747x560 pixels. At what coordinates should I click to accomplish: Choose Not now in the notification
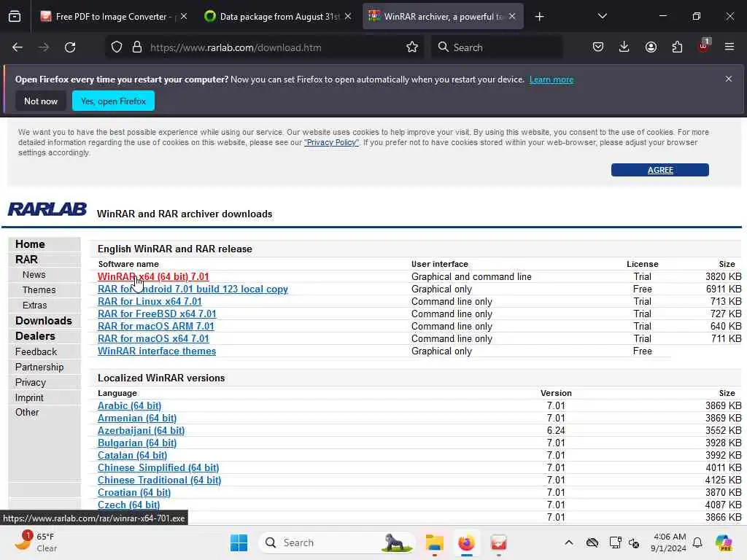point(41,101)
